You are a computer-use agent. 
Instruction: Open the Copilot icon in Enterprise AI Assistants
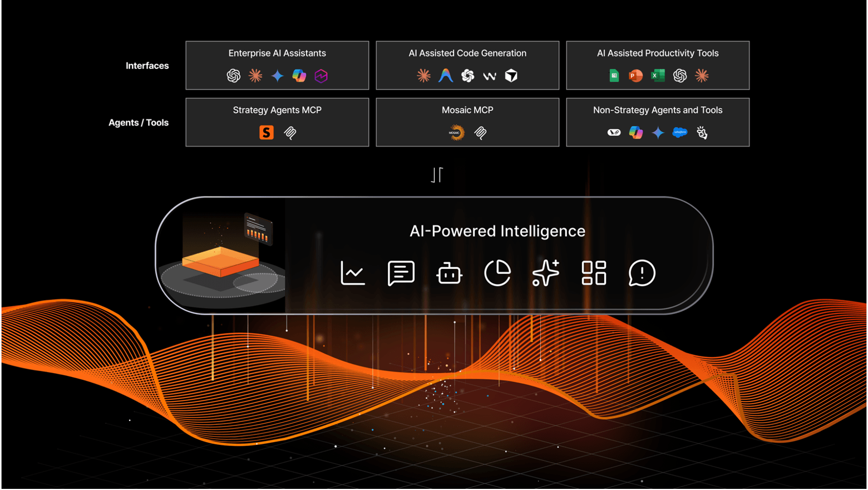coord(299,75)
